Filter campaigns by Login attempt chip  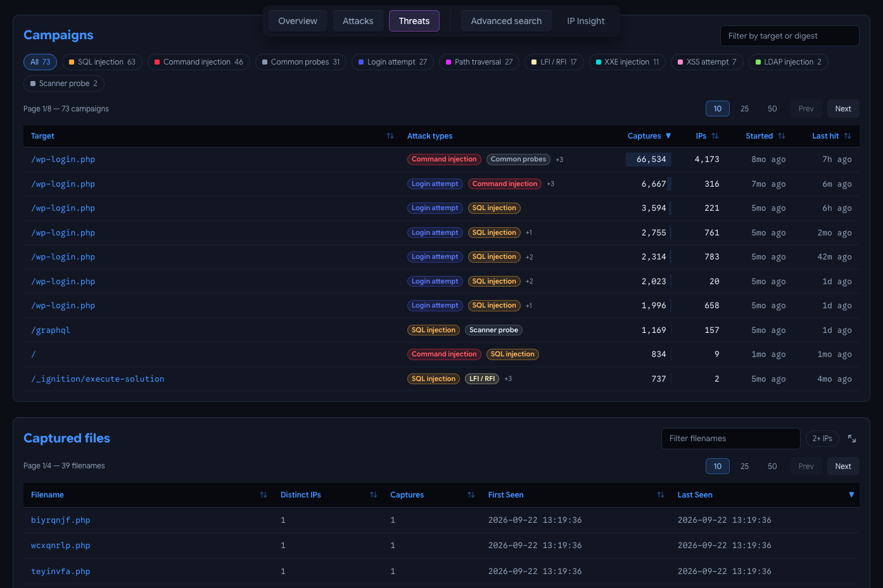point(393,62)
